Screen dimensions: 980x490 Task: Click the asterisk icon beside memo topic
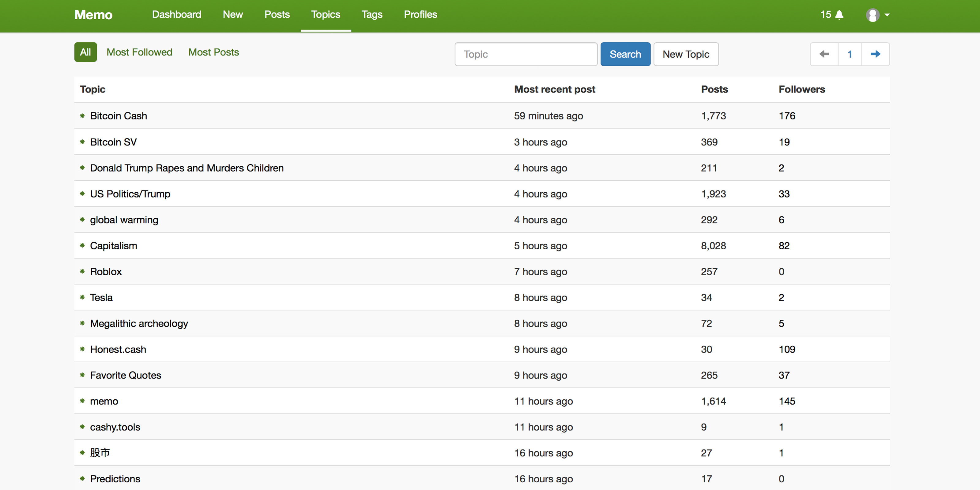82,401
